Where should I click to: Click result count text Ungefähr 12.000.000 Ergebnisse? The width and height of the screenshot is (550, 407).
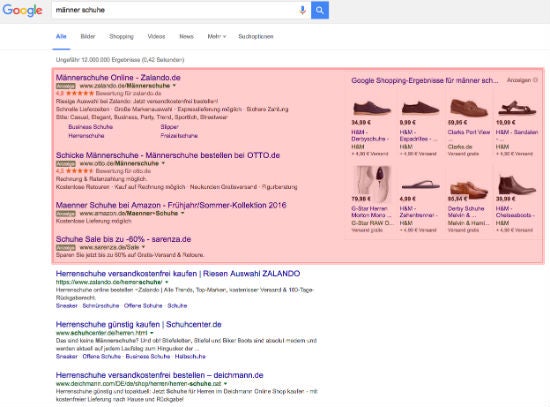pyautogui.click(x=98, y=60)
